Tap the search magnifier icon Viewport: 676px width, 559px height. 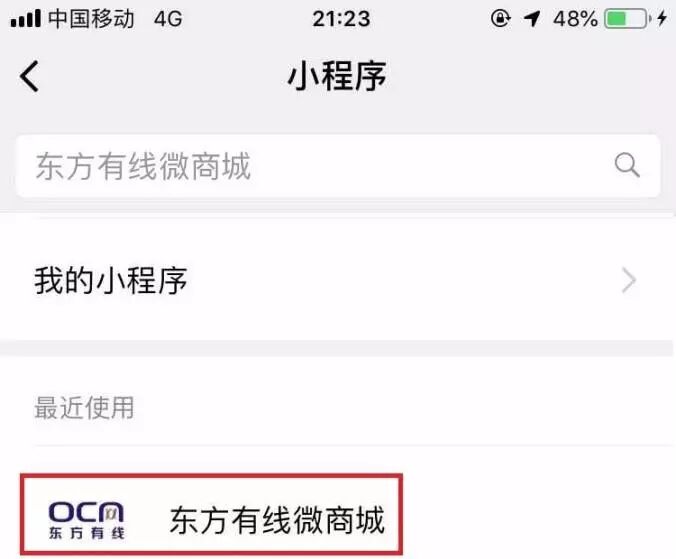click(627, 165)
